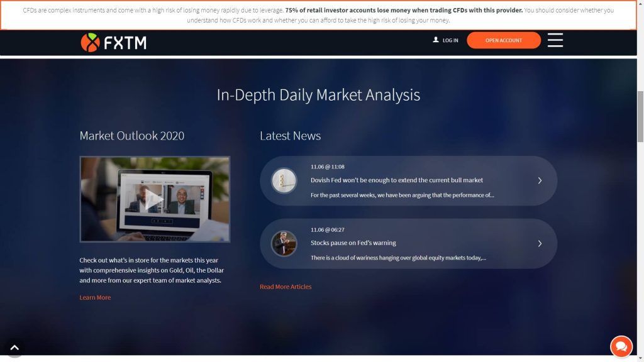The height and width of the screenshot is (362, 644).
Task: Open 'Stocks pause on Fed's warning' headline
Action: [353, 243]
